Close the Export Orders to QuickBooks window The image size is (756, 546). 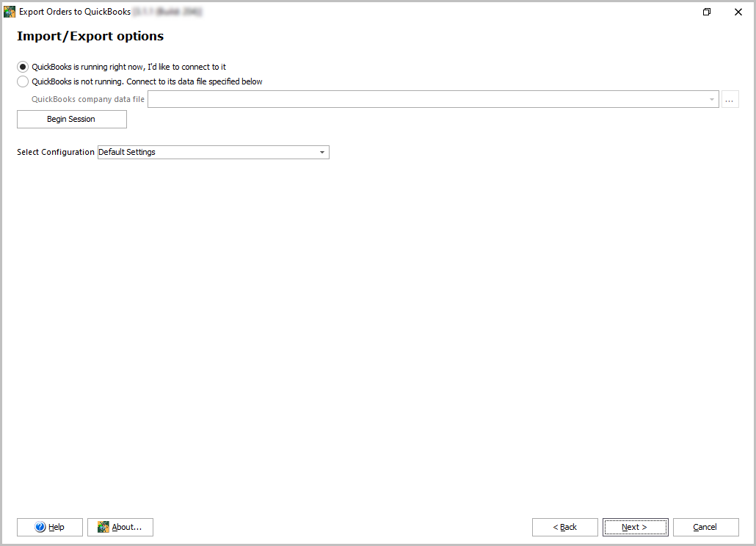[x=738, y=12]
